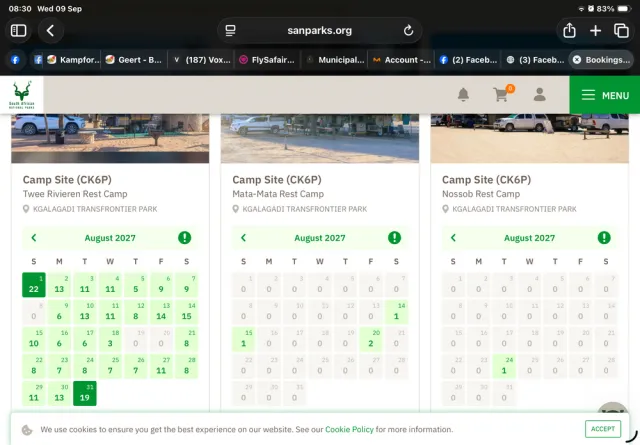This screenshot has height=445, width=640.
Task: Click August 2027 title in Nossob calendar
Action: click(x=529, y=238)
